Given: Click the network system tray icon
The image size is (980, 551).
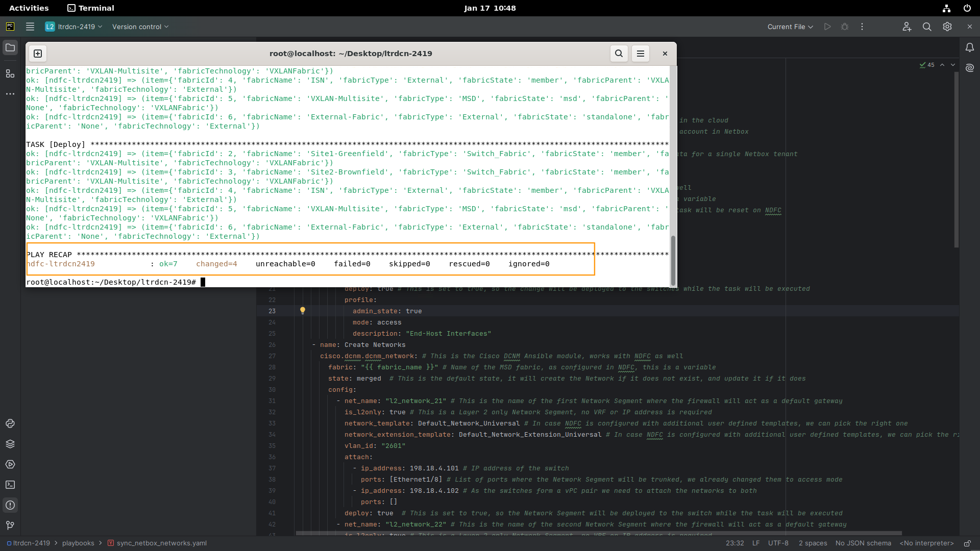Looking at the screenshot, I should pyautogui.click(x=946, y=8).
